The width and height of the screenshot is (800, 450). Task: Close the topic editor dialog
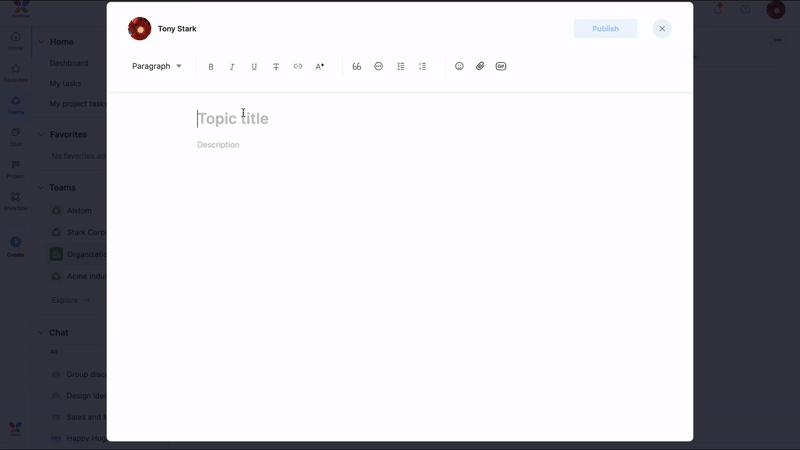[662, 29]
